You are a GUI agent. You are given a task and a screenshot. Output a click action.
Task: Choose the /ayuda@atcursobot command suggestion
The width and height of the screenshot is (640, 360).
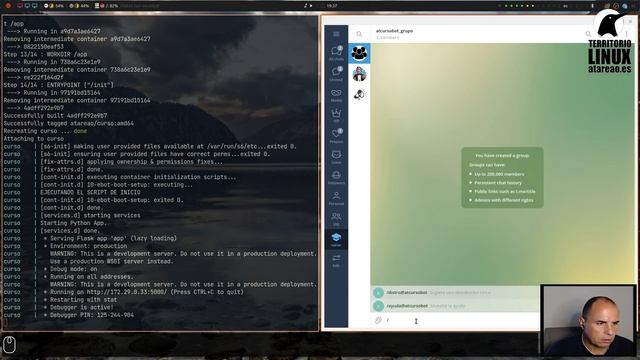tap(455, 306)
